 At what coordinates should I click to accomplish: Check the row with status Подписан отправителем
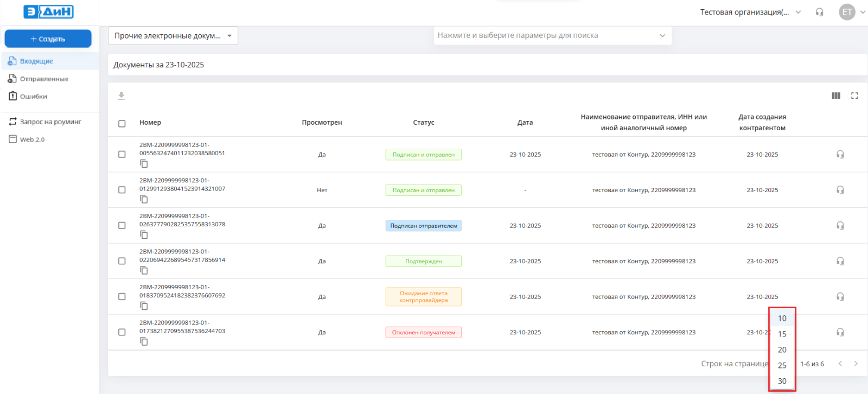pos(122,226)
